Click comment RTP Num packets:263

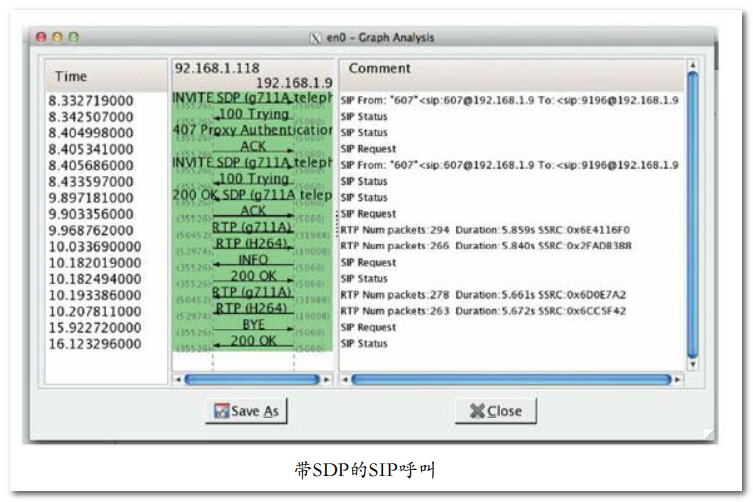click(483, 311)
